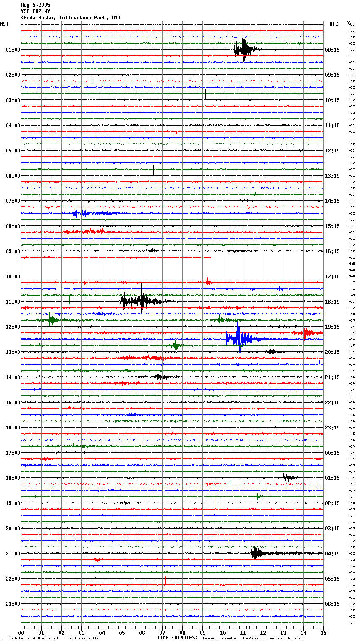Select the 01:00 MST time label
The height and width of the screenshot is (644, 357).
point(13,50)
